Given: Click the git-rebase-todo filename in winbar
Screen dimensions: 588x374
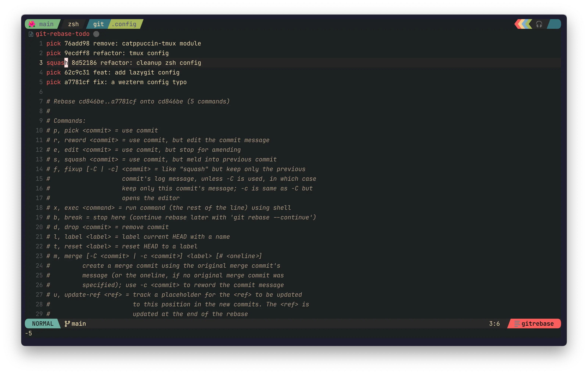Looking at the screenshot, I should click(63, 34).
